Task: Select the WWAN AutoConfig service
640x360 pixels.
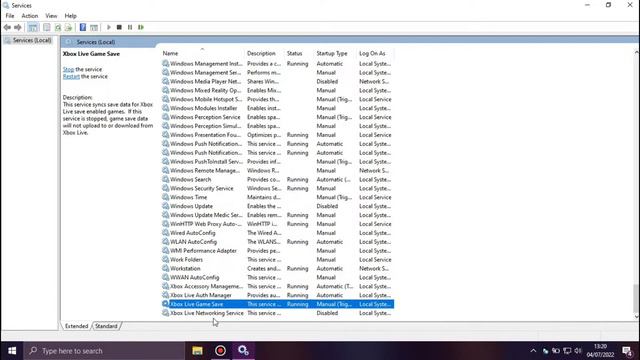Action: (x=278, y=278)
